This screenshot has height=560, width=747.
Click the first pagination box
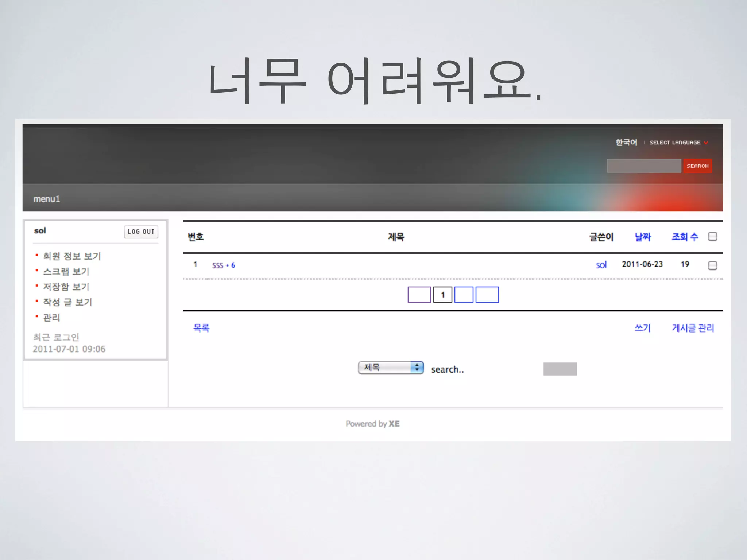click(x=419, y=295)
